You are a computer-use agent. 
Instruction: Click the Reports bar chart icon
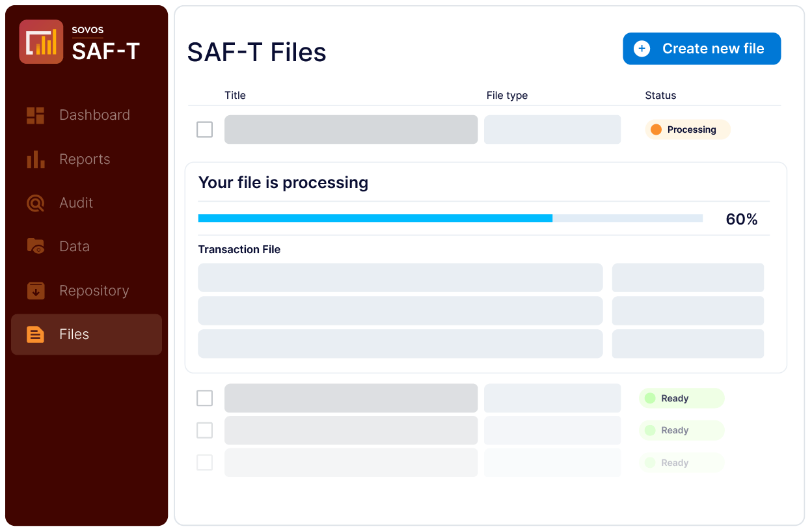35,159
